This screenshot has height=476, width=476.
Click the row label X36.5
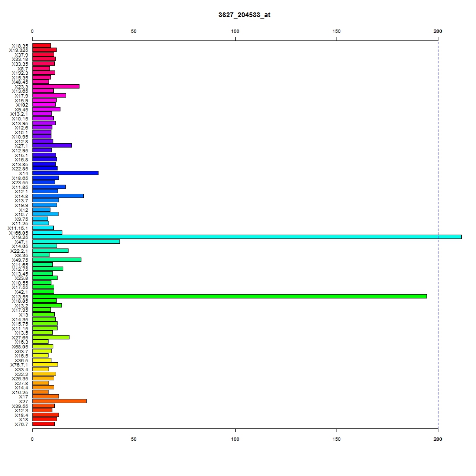21,360
